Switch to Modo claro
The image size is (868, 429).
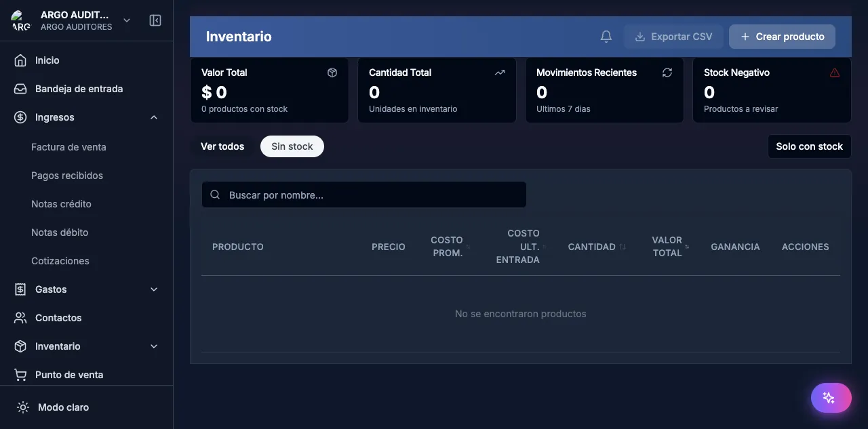point(64,407)
